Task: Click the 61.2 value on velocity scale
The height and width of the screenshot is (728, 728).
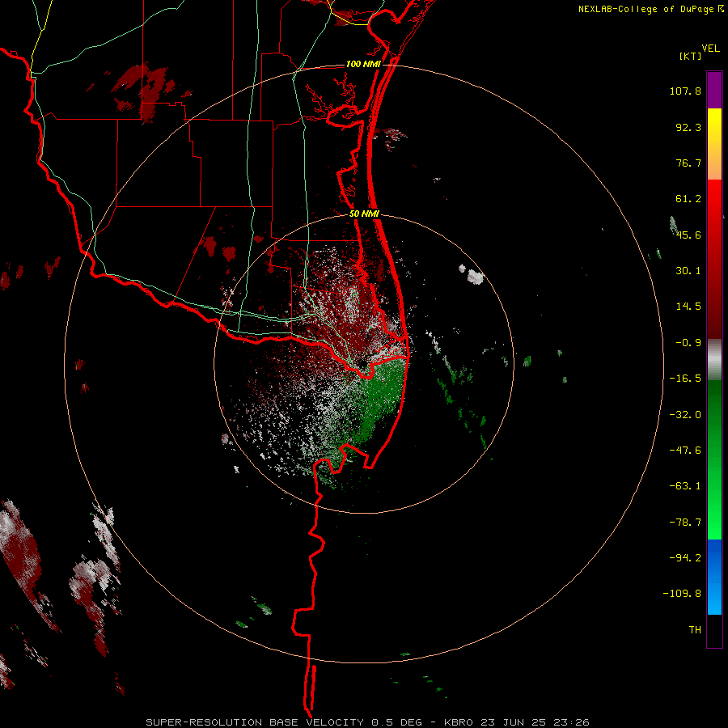Action: click(x=688, y=199)
